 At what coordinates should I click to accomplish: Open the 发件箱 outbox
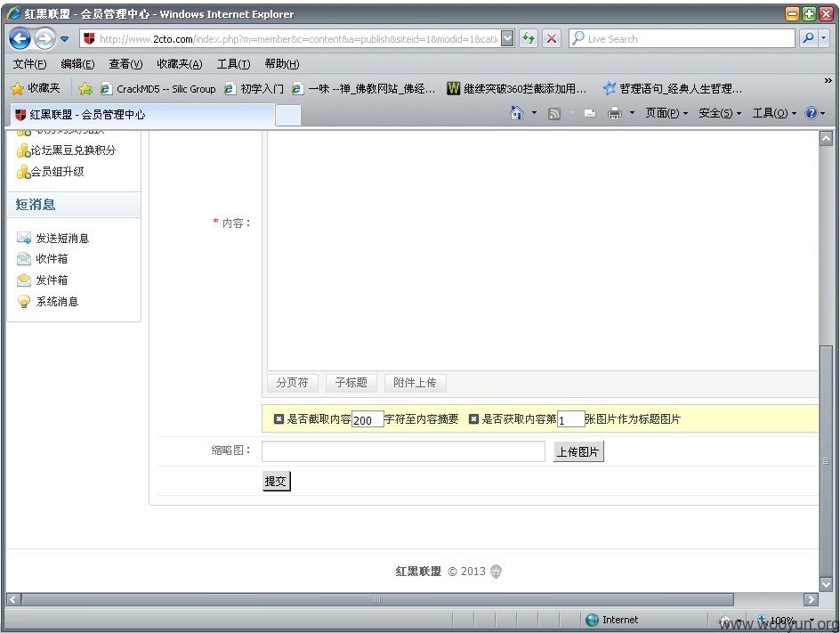pos(52,280)
